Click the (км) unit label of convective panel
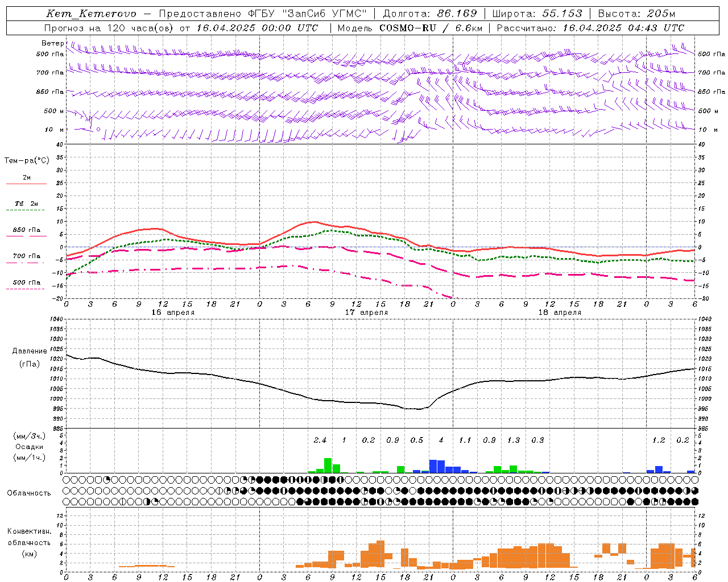Image resolution: width=728 pixels, height=582 pixels. 29,554
